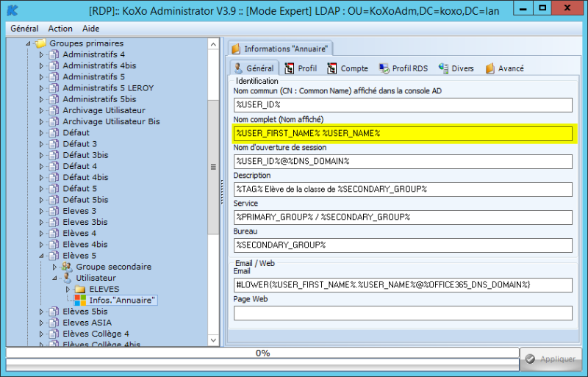588x377 pixels.
Task: Click the Elèves 5 group icon
Action: (x=54, y=256)
